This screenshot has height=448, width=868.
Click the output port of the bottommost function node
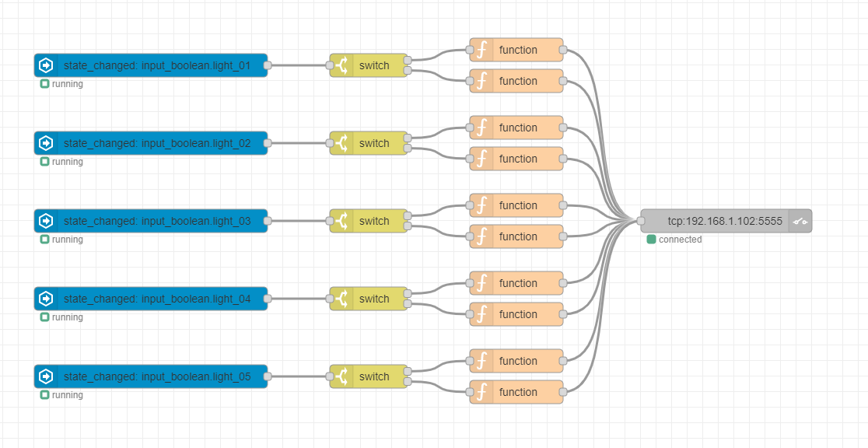[563, 392]
